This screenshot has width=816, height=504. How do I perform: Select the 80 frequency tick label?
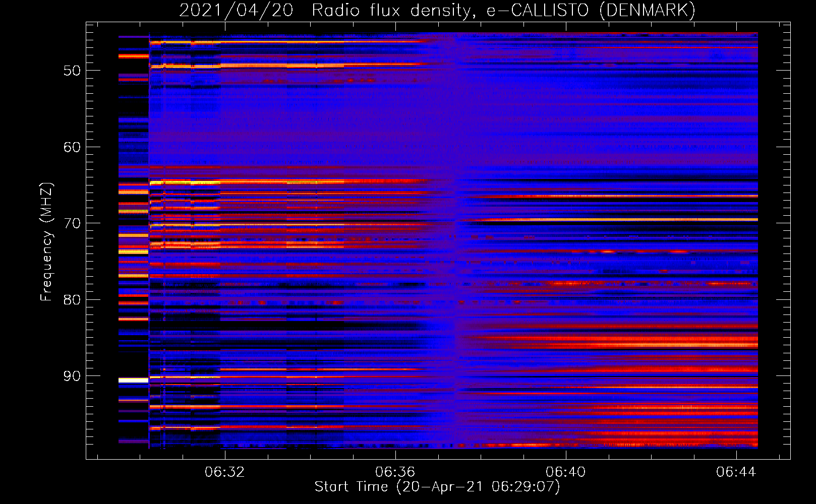pyautogui.click(x=72, y=300)
